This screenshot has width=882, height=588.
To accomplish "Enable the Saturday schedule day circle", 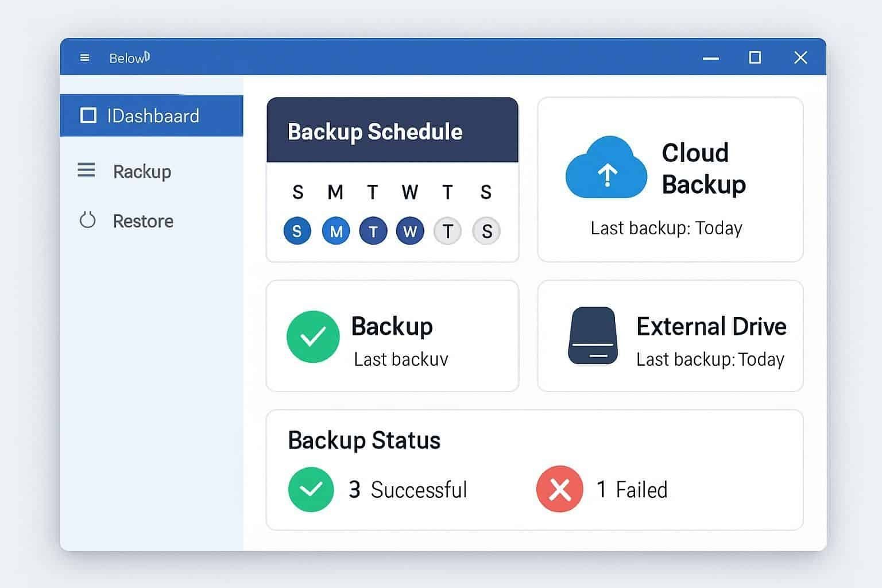I will point(486,231).
